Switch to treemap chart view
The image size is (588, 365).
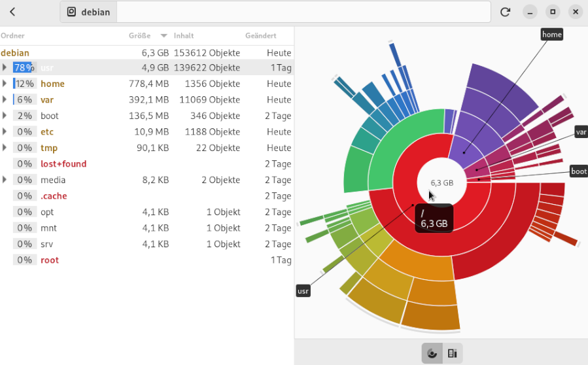click(x=452, y=353)
